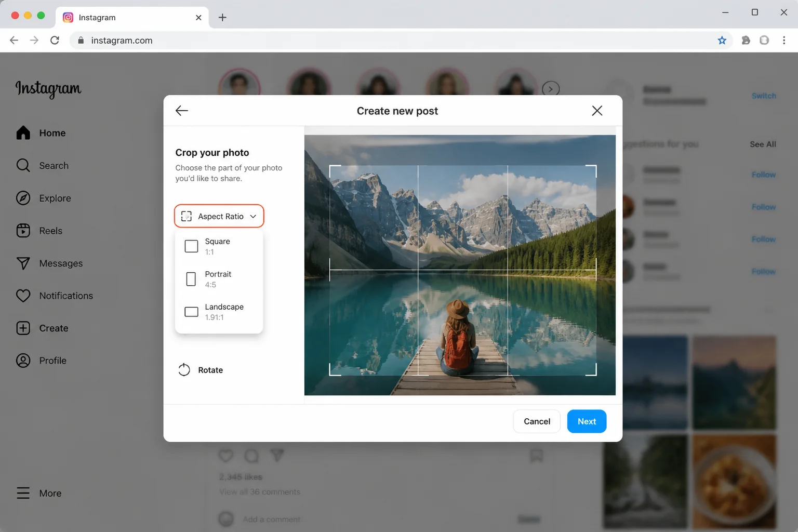798x532 pixels.
Task: Click the extensions puzzle icon
Action: tap(746, 40)
